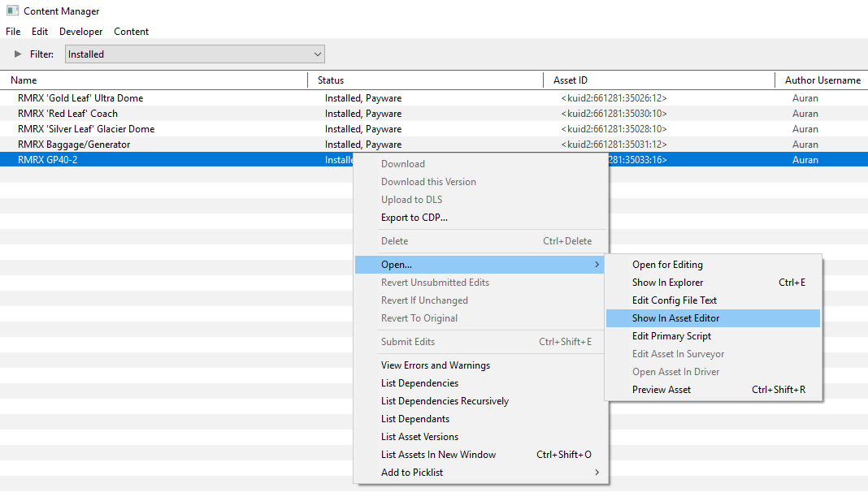Choose Show In Asset Editor
868x501 pixels.
675,318
